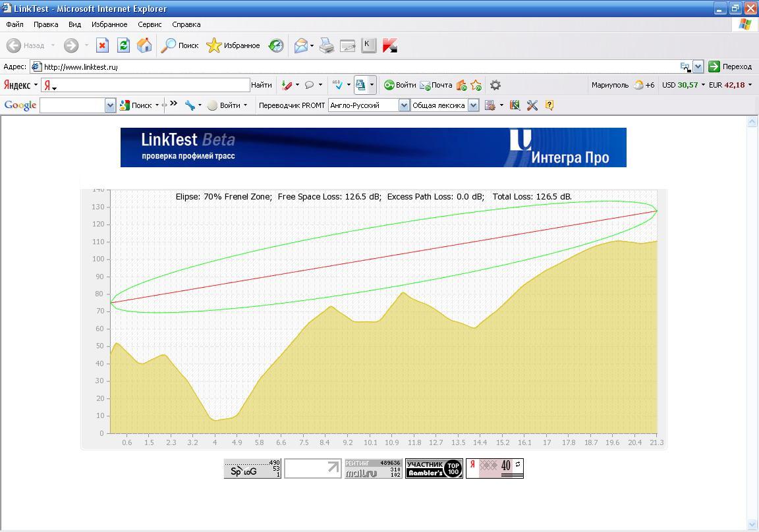Expand the Общая лексика topic dropdown
Viewport: 759px width, 532px height.
[473, 105]
